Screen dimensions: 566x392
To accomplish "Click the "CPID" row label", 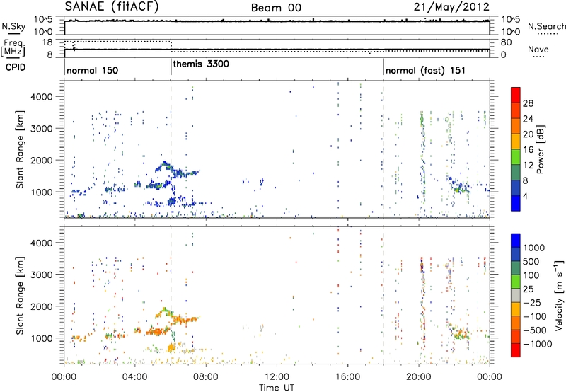I will [16, 67].
